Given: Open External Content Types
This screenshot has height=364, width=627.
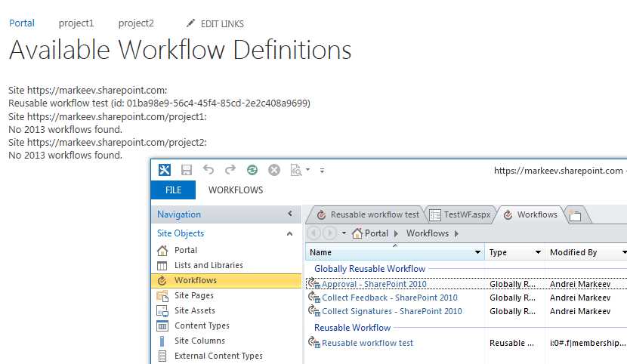Looking at the screenshot, I should [218, 356].
